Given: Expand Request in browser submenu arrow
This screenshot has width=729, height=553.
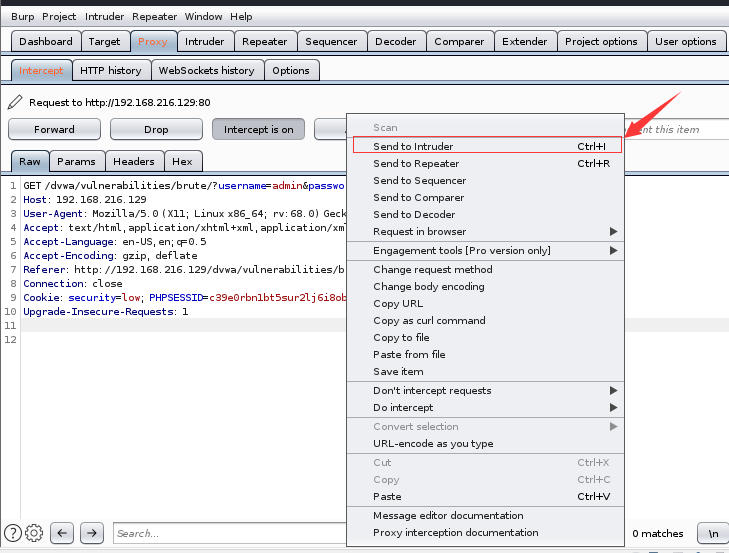Looking at the screenshot, I should pos(613,231).
